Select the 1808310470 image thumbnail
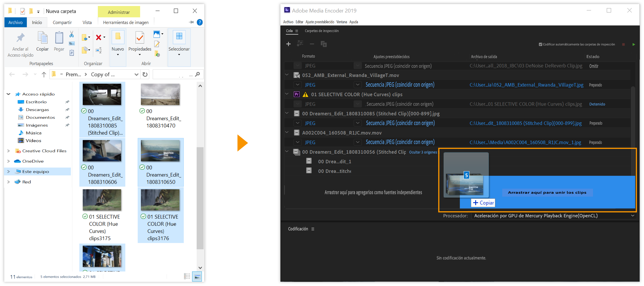 (x=160, y=94)
